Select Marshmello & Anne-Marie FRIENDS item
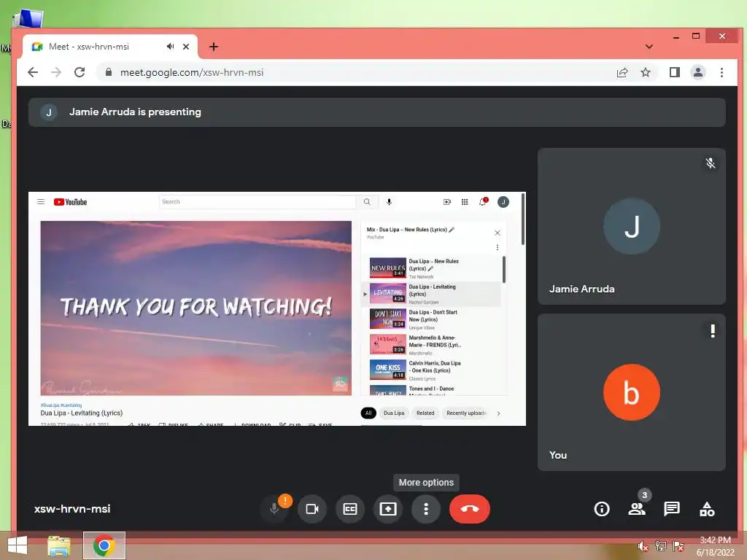 (x=431, y=345)
